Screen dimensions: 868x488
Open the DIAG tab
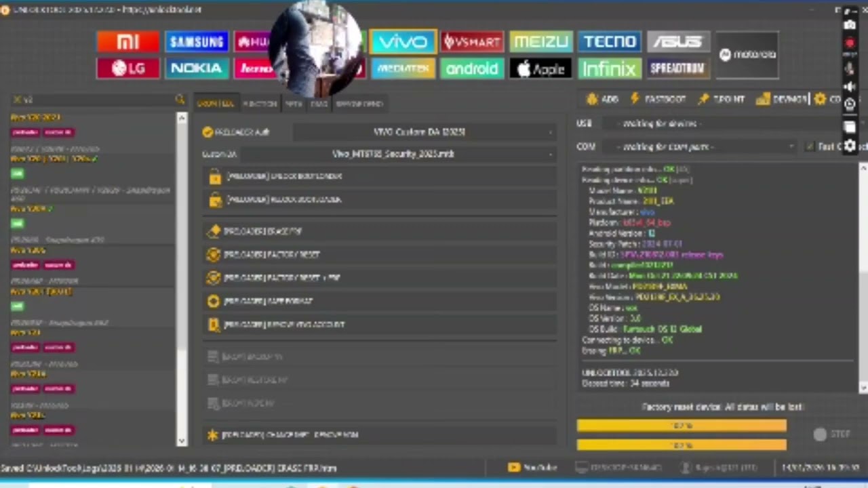[x=319, y=104]
